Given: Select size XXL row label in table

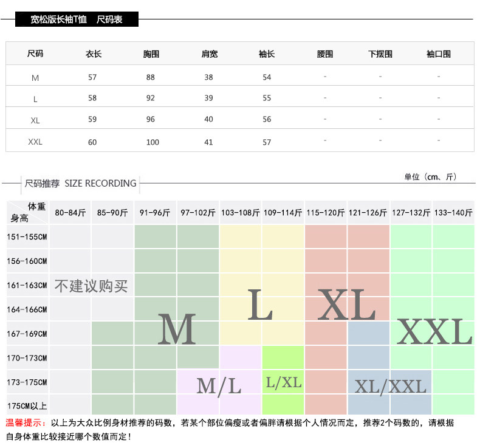Looking at the screenshot, I should (35, 142).
